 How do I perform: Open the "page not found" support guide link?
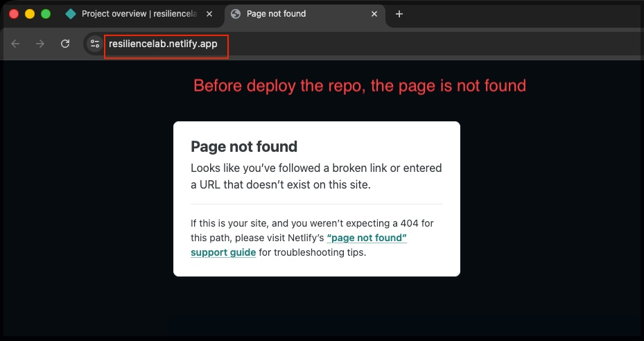coord(366,238)
